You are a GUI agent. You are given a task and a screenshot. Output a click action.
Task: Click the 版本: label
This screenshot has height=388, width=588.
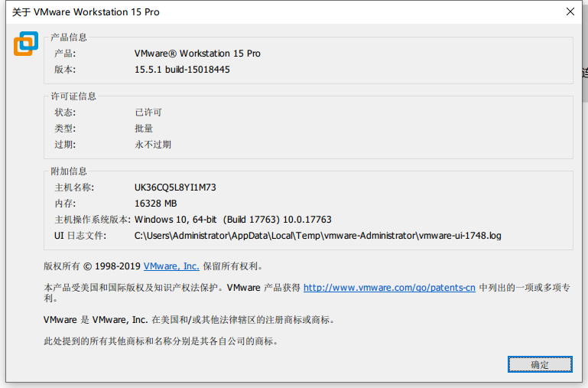(65, 70)
